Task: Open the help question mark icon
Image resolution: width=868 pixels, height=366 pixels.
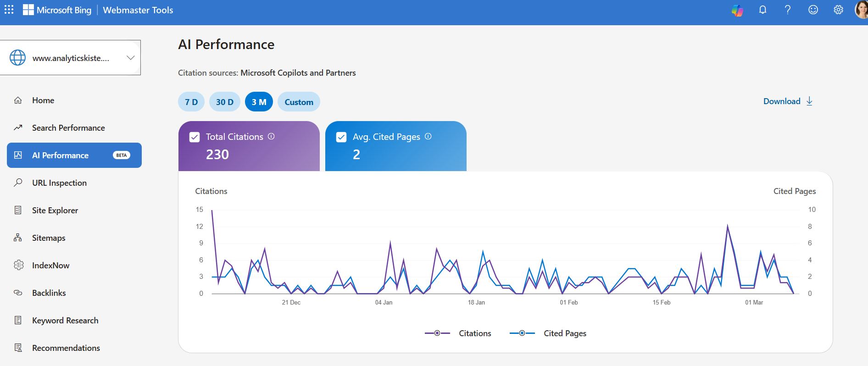Action: [x=788, y=10]
